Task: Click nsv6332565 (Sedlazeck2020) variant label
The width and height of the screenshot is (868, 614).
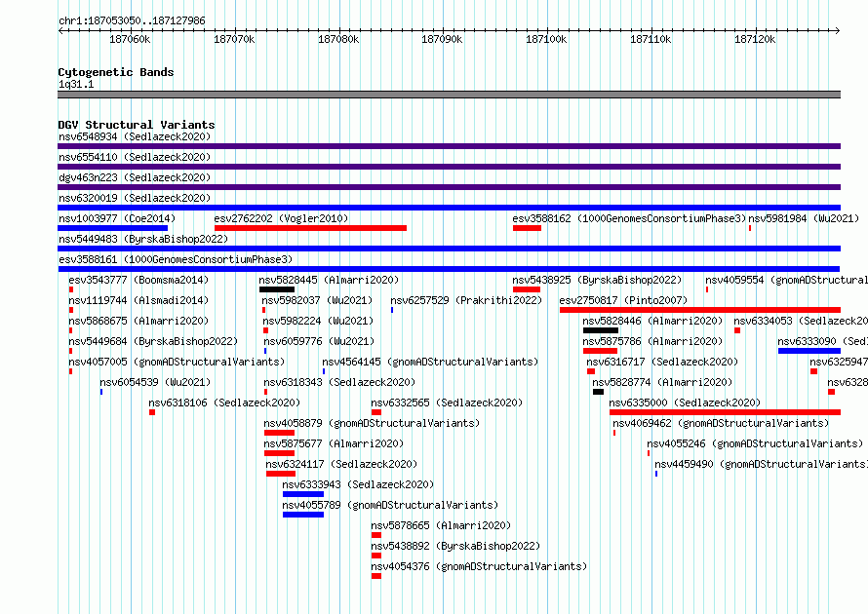Action: [447, 403]
